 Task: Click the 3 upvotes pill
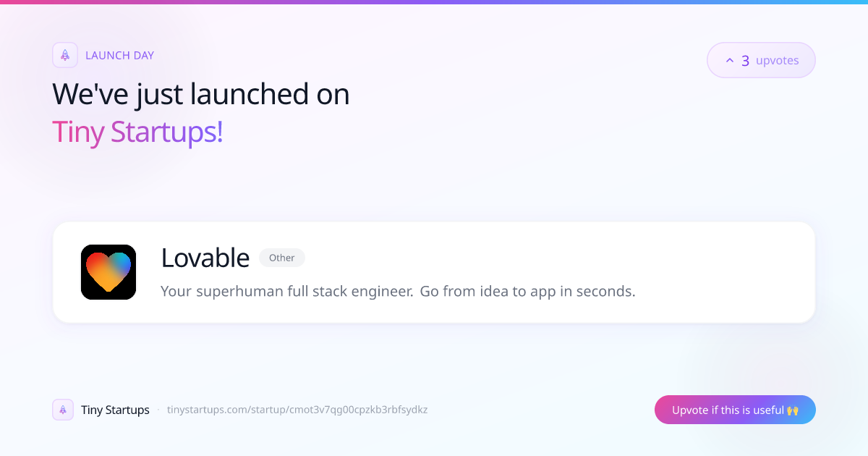761,60
